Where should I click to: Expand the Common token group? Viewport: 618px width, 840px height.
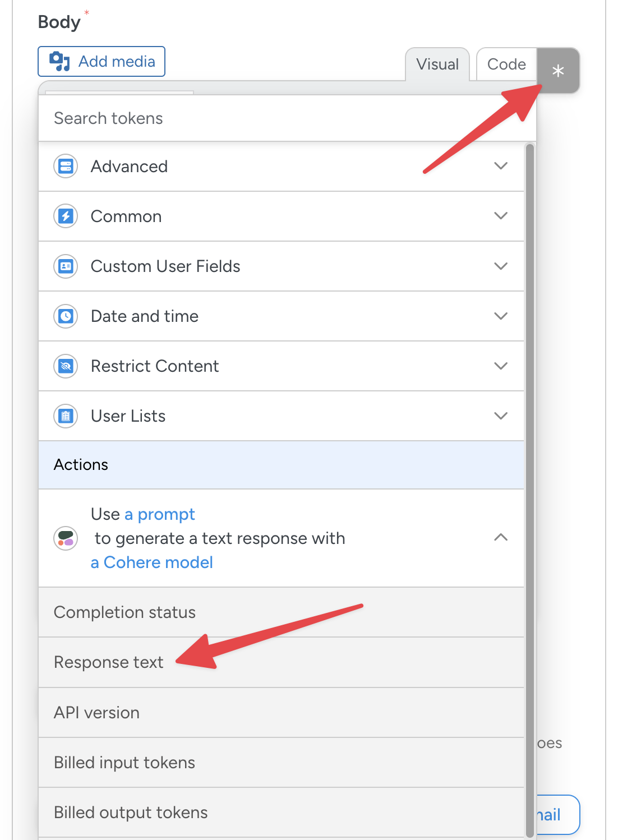500,216
